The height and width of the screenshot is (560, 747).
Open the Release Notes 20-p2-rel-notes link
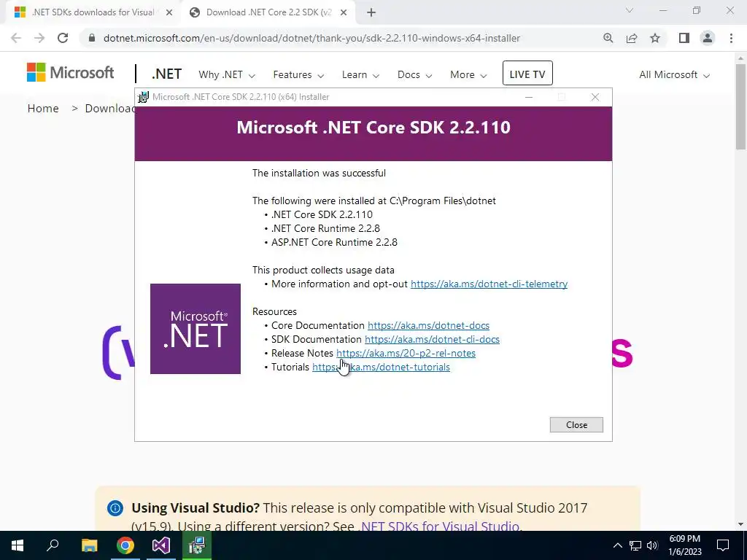[406, 353]
